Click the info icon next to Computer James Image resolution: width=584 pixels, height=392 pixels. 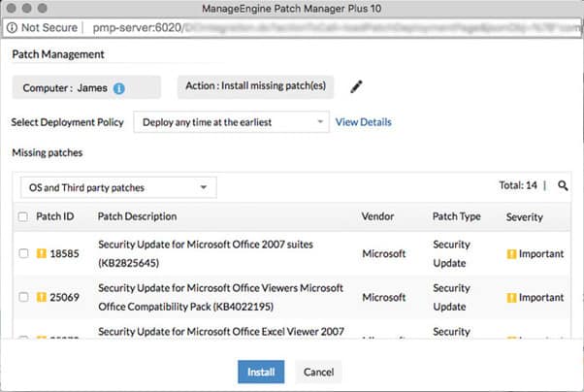click(x=118, y=88)
